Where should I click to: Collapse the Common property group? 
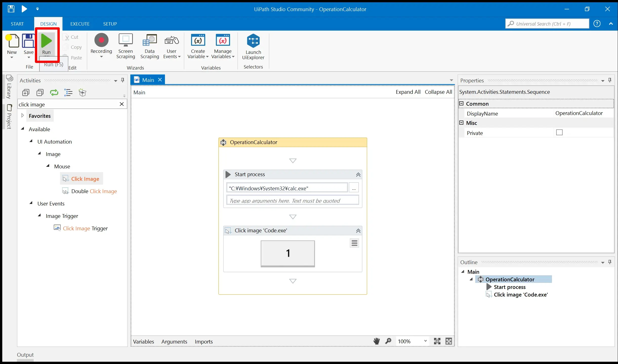[461, 103]
